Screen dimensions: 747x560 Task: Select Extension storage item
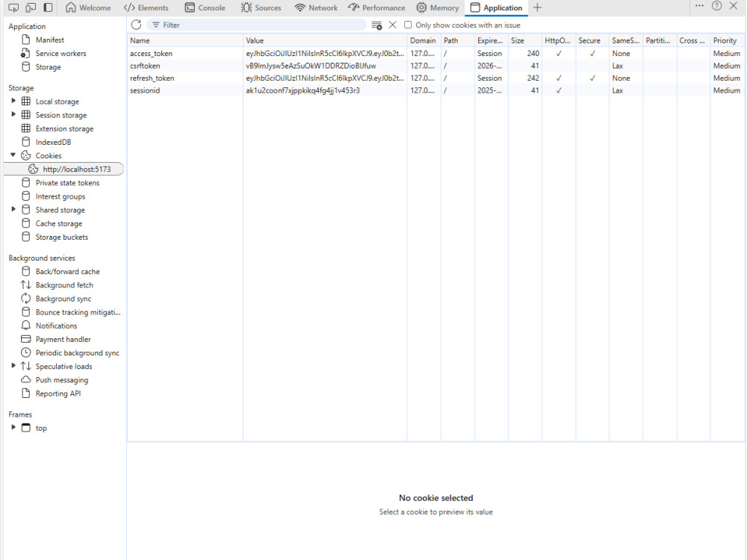pyautogui.click(x=64, y=128)
